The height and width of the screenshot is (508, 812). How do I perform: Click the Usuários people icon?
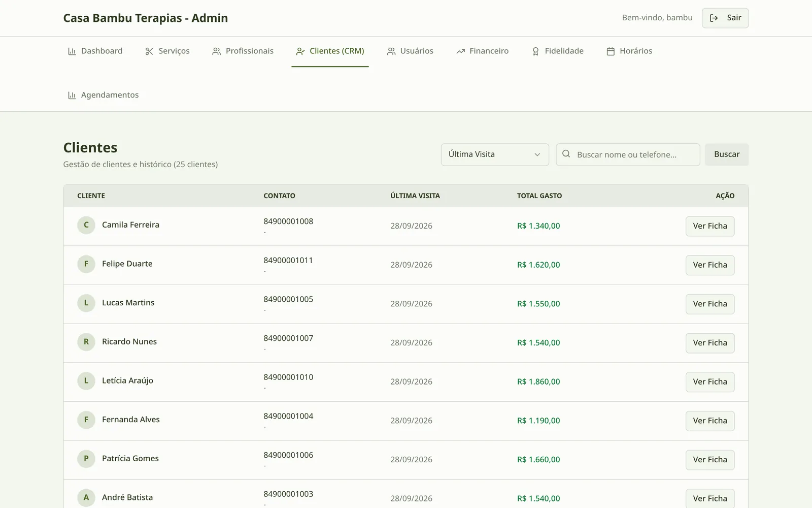point(391,51)
